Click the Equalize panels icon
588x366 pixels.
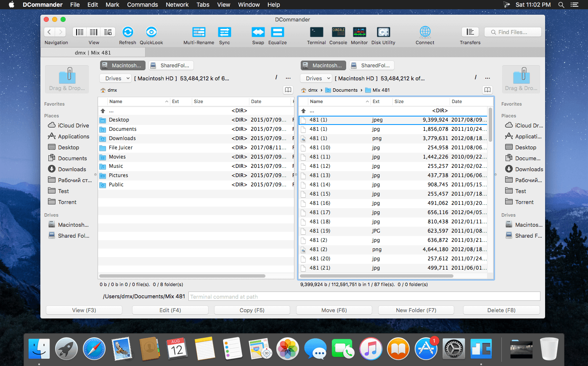(x=278, y=32)
